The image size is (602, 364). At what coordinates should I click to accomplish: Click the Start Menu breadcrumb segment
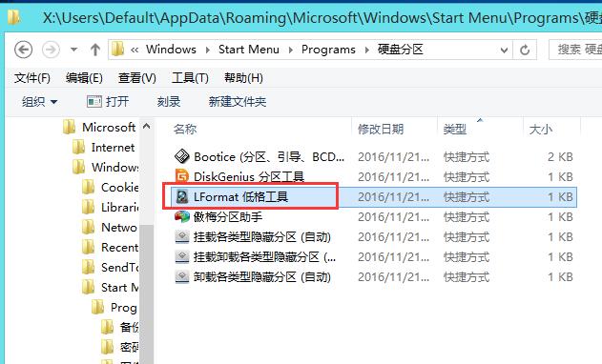pyautogui.click(x=248, y=50)
